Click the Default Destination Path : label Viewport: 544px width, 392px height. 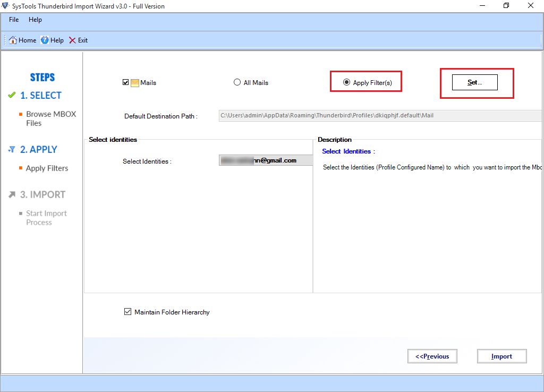(161, 116)
